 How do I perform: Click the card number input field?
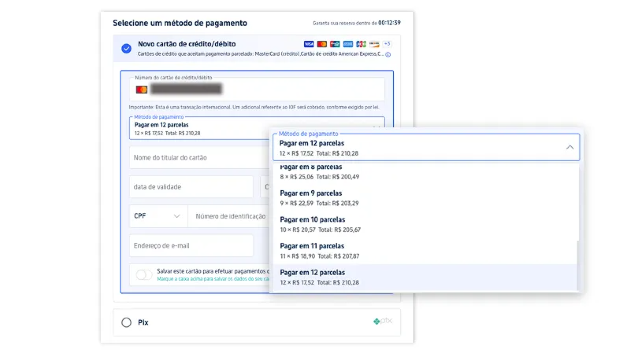[x=257, y=89]
